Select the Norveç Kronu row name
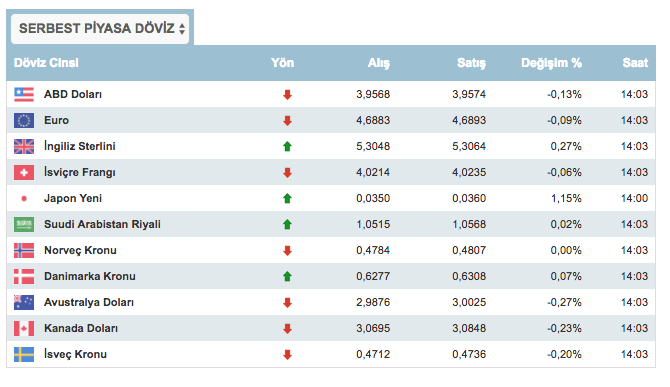Screen dimensions: 670x387 click(80, 250)
